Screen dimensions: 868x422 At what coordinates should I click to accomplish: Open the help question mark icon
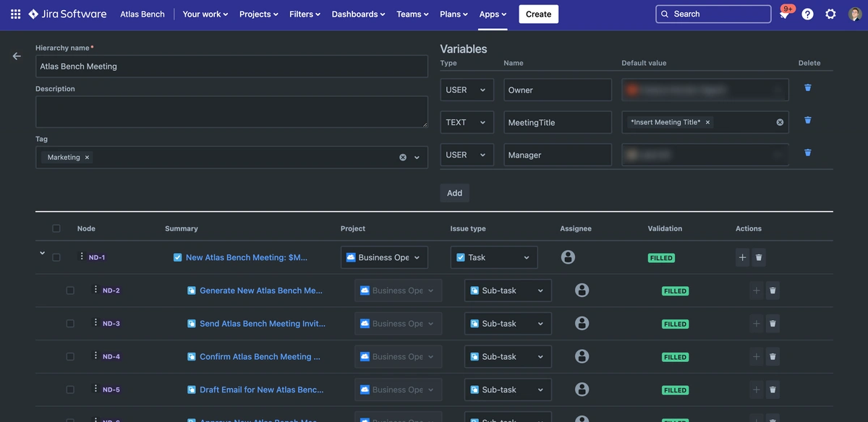(x=807, y=14)
